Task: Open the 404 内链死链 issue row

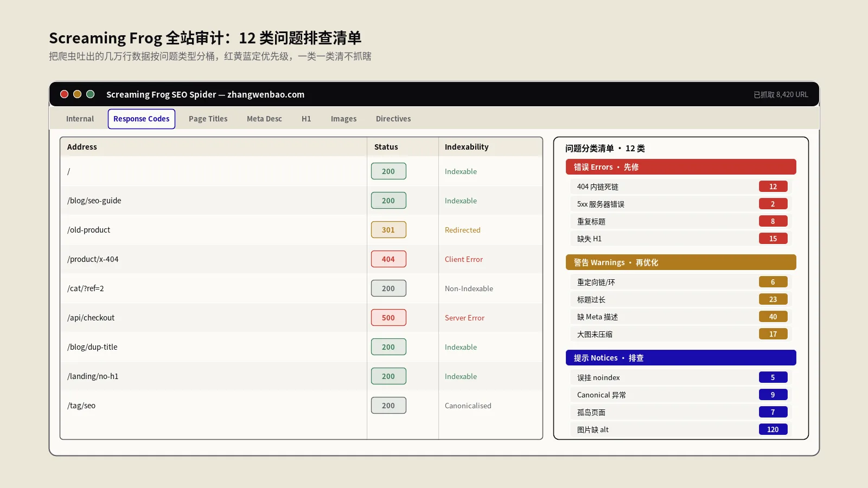Action: click(x=681, y=187)
